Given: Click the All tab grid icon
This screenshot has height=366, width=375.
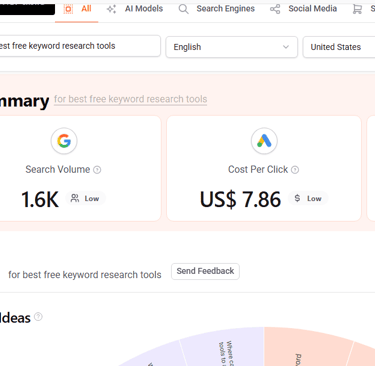Looking at the screenshot, I should tap(68, 9).
